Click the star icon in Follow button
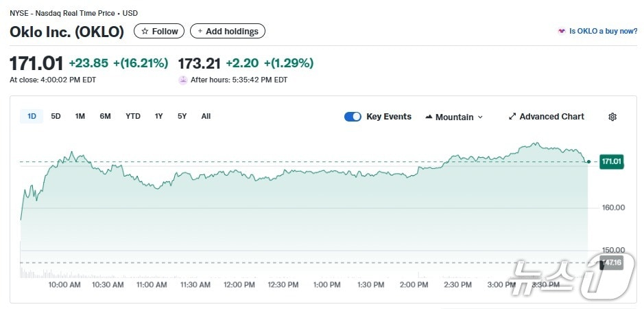The image size is (644, 309). click(x=145, y=31)
